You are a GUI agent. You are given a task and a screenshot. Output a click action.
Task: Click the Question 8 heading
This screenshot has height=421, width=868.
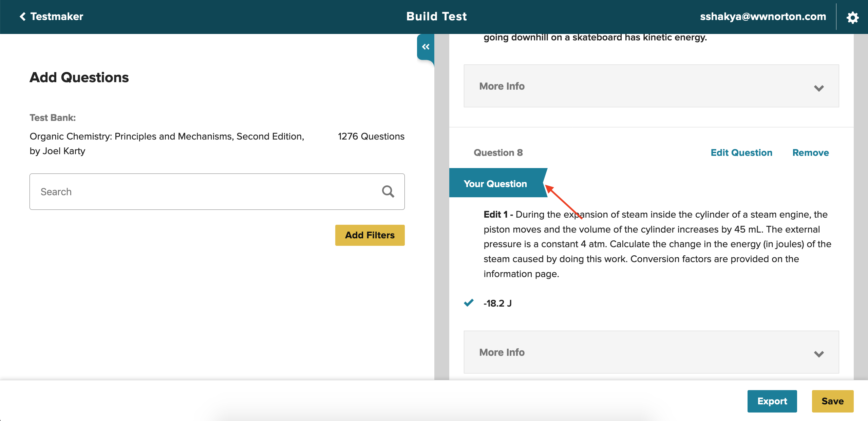(498, 153)
